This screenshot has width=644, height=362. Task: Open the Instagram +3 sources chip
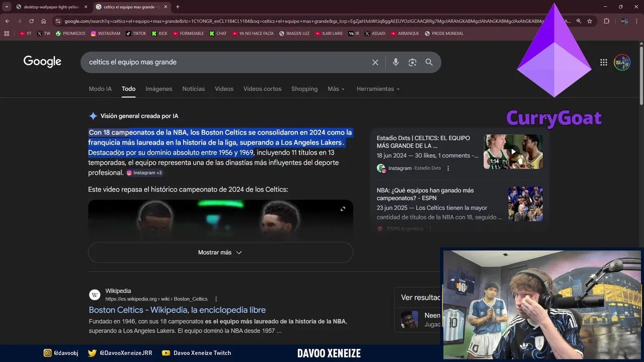pyautogui.click(x=144, y=173)
